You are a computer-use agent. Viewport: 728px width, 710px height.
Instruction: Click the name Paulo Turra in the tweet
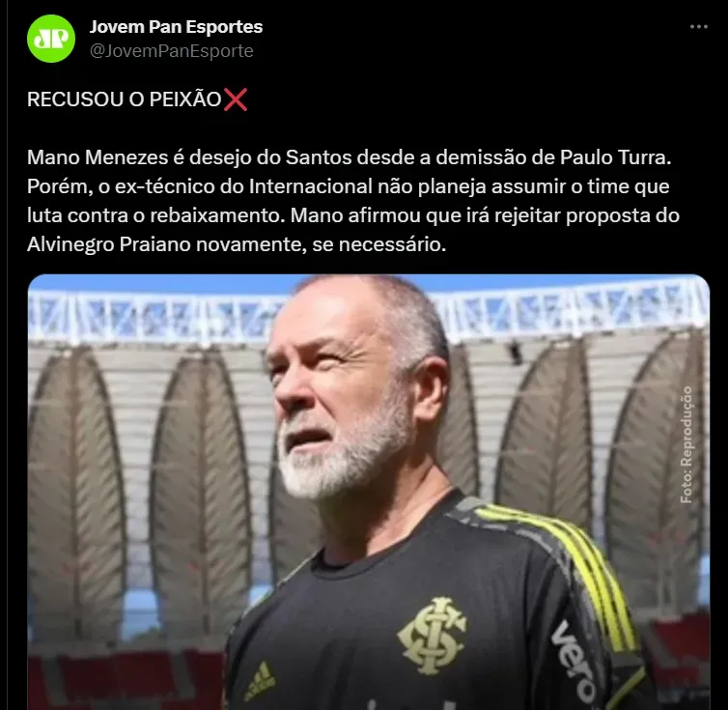point(615,157)
